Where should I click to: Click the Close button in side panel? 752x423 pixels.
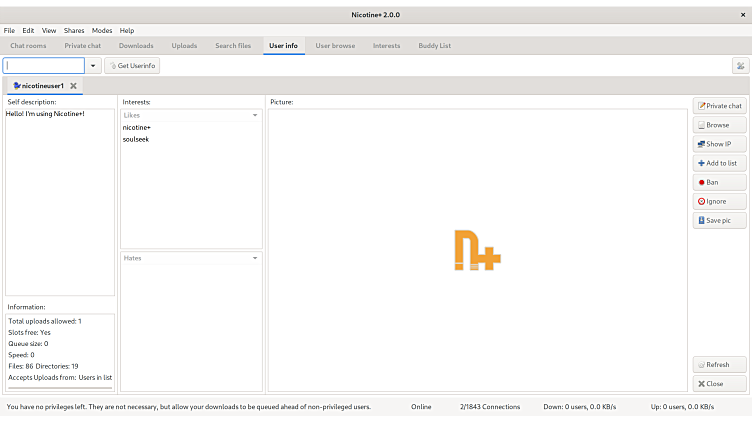click(x=719, y=384)
